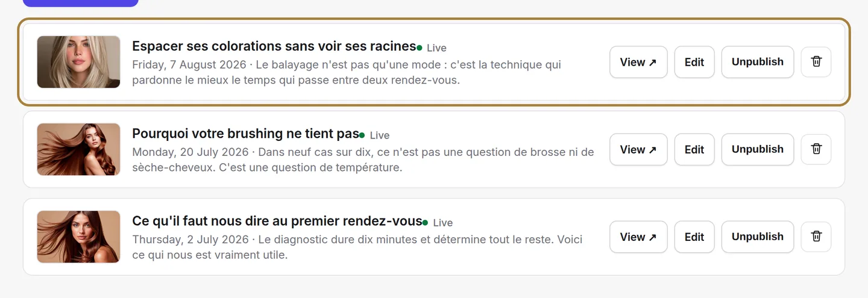The height and width of the screenshot is (298, 868).
Task: View the premier rendez-vous post
Action: 638,237
